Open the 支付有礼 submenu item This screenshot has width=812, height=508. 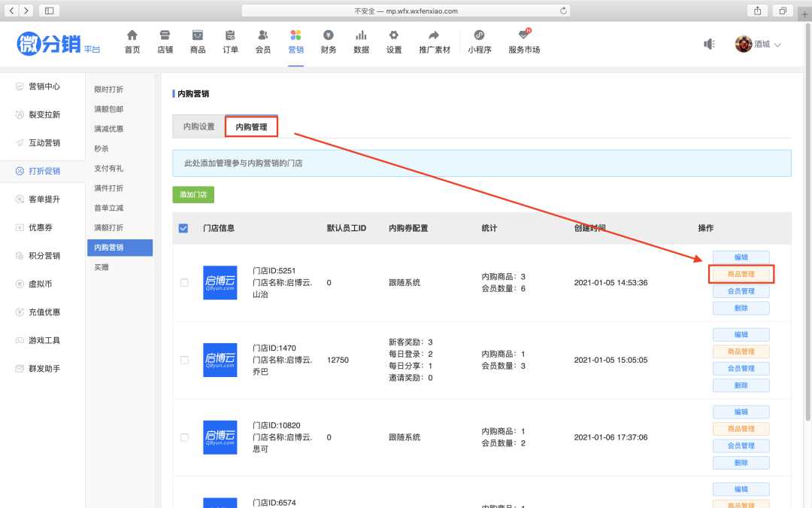pyautogui.click(x=109, y=169)
